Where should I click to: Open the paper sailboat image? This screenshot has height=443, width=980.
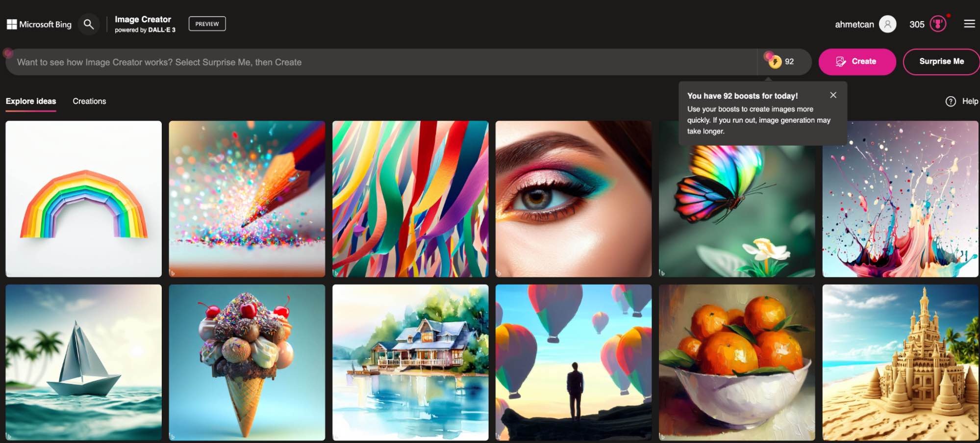point(83,362)
